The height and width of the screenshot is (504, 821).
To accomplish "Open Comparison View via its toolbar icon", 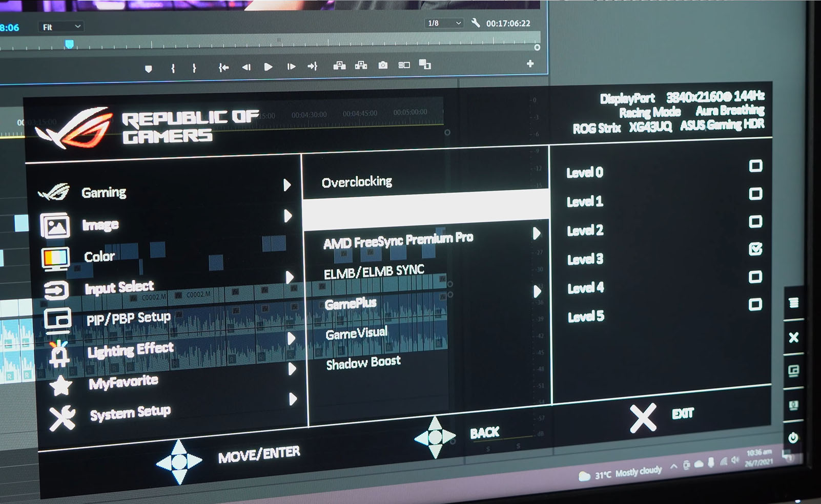I will point(404,66).
